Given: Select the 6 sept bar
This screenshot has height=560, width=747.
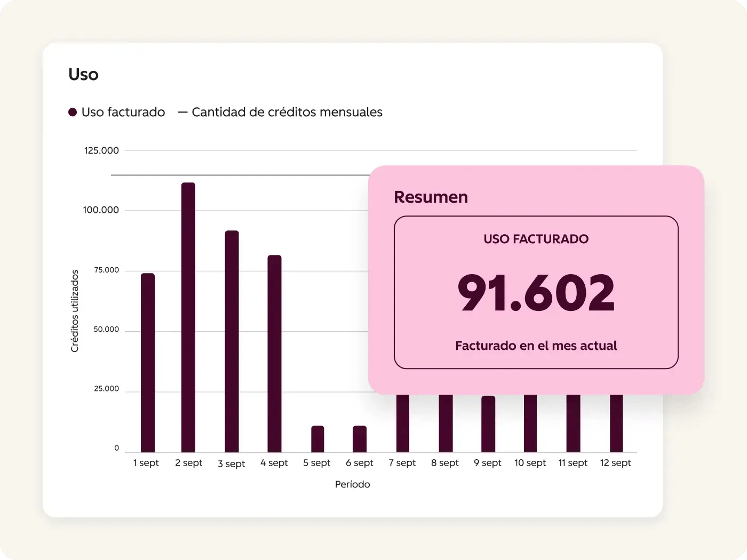Looking at the screenshot, I should [360, 439].
